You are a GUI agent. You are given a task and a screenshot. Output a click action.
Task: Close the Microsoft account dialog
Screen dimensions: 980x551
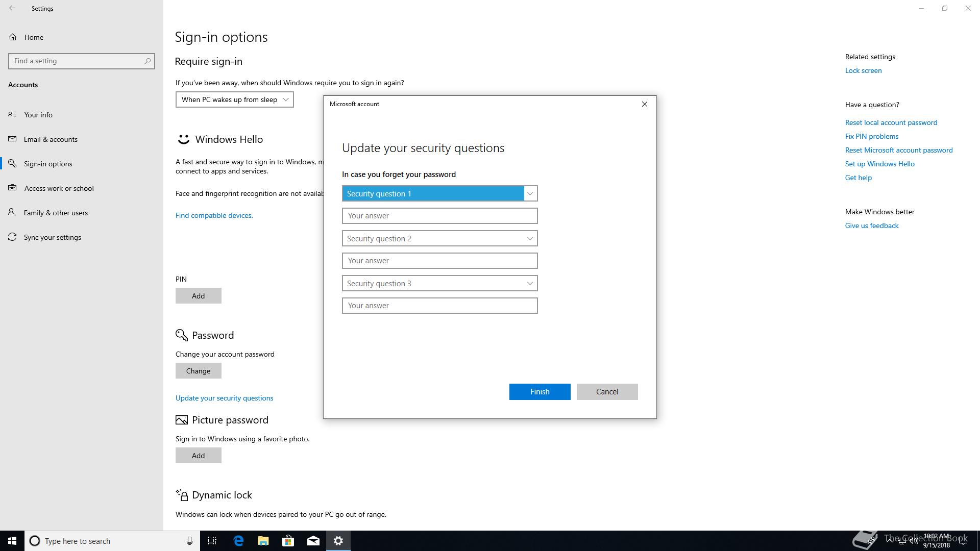[x=644, y=104]
